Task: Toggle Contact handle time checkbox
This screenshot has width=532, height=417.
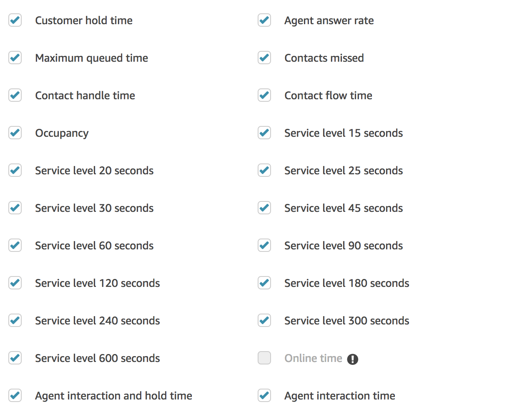Action: pos(15,95)
